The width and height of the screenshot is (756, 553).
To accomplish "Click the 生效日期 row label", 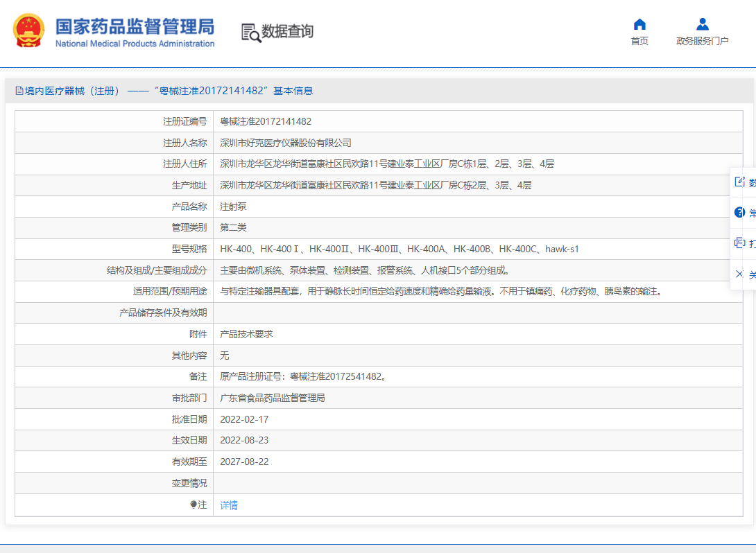I will pos(189,440).
